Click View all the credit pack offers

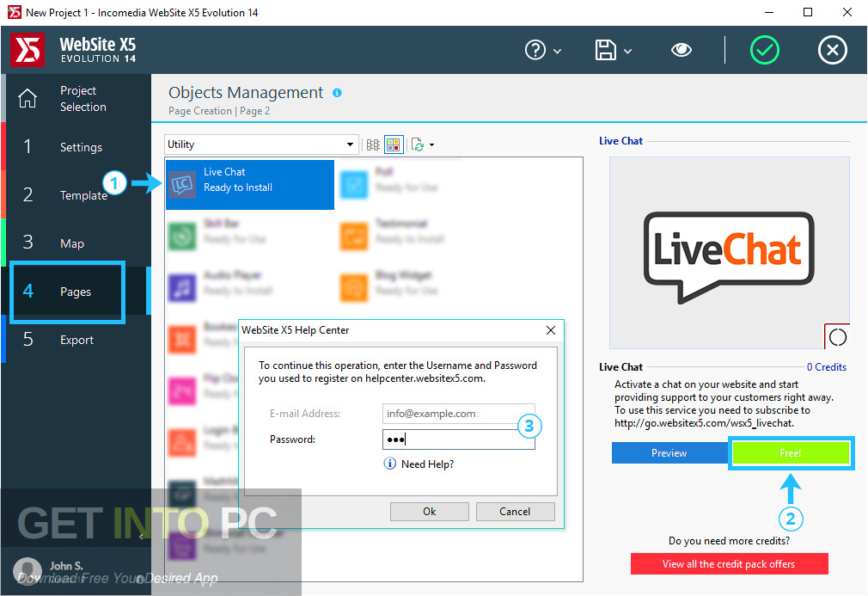coord(729,564)
